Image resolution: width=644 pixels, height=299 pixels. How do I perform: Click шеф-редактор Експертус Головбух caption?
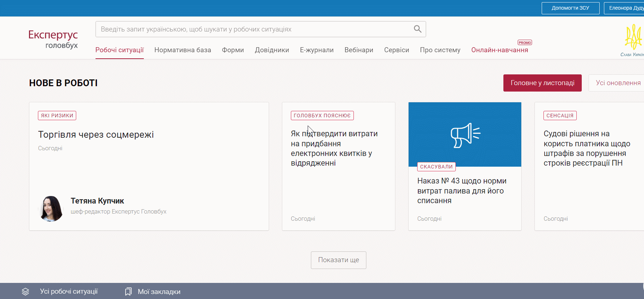(x=118, y=212)
